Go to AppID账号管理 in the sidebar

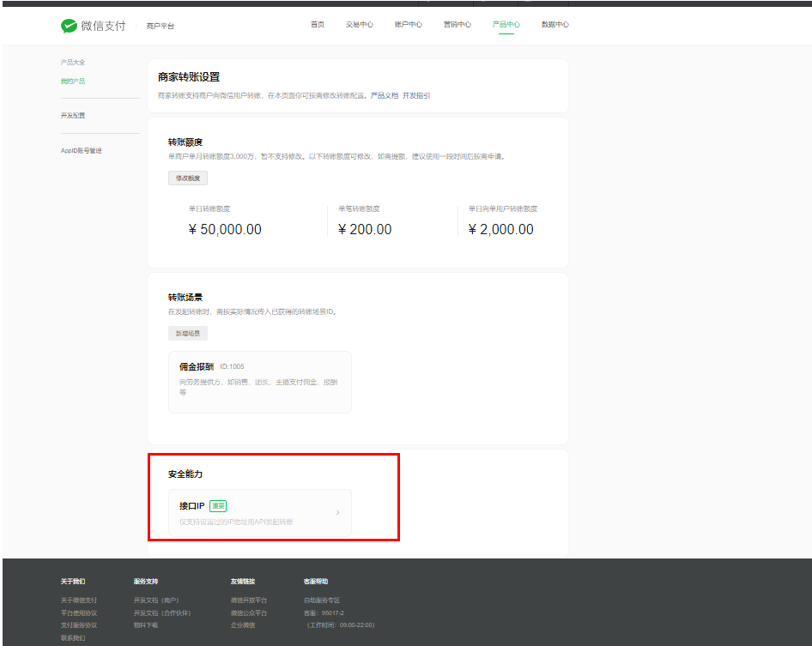tap(81, 151)
